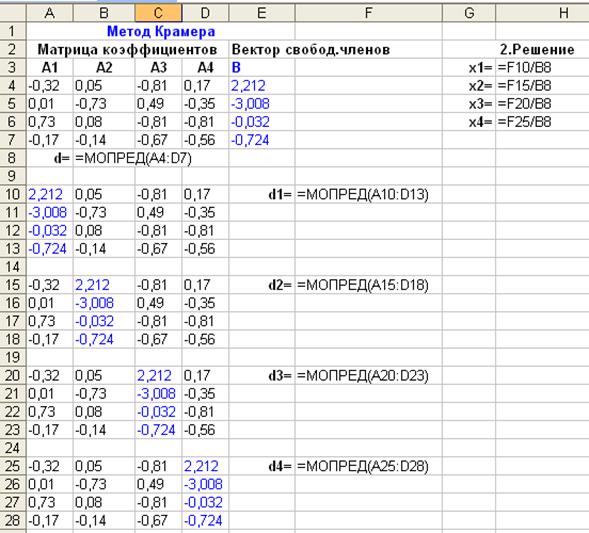Click cell E4 with value 2,212

click(x=262, y=86)
